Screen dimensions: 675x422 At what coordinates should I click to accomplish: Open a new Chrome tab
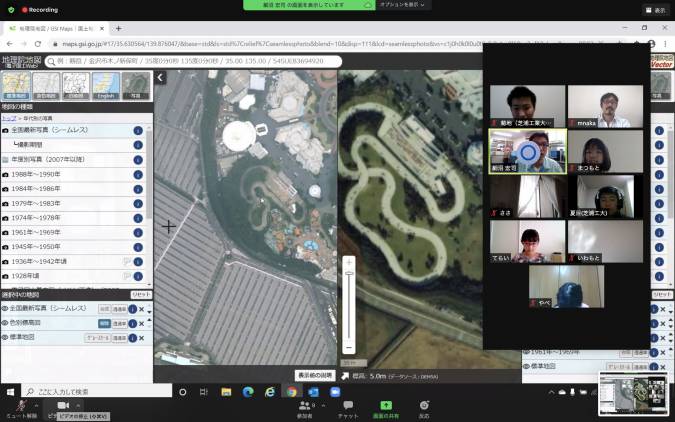(118, 28)
